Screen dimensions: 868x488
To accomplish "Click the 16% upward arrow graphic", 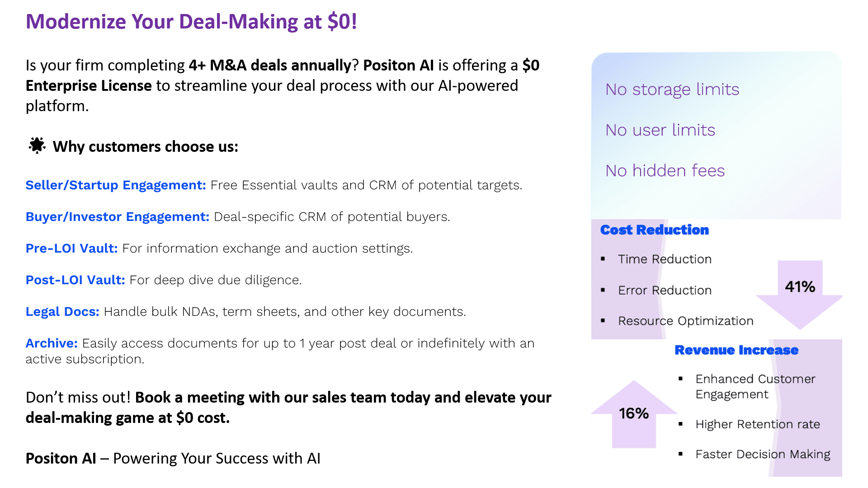I will pyautogui.click(x=633, y=415).
